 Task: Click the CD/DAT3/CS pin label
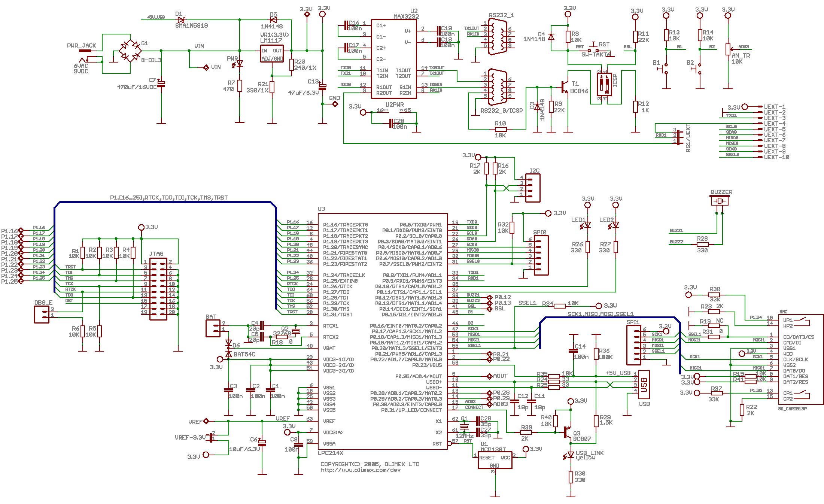pyautogui.click(x=799, y=337)
